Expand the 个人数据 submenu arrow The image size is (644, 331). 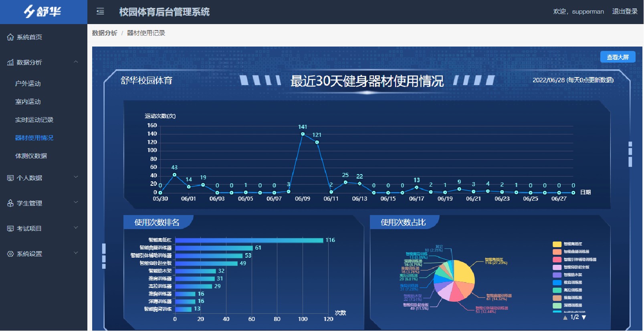[x=76, y=177]
